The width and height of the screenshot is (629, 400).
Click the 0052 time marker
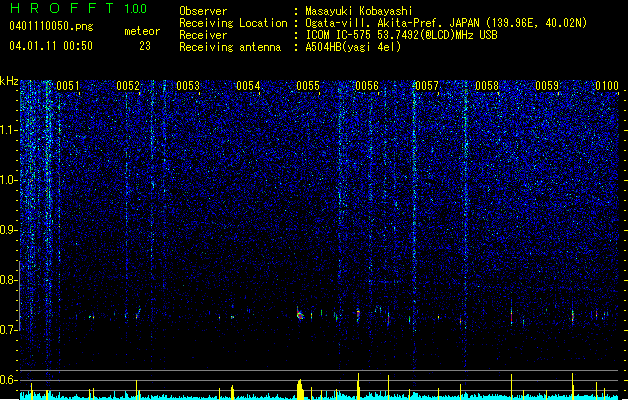(128, 86)
